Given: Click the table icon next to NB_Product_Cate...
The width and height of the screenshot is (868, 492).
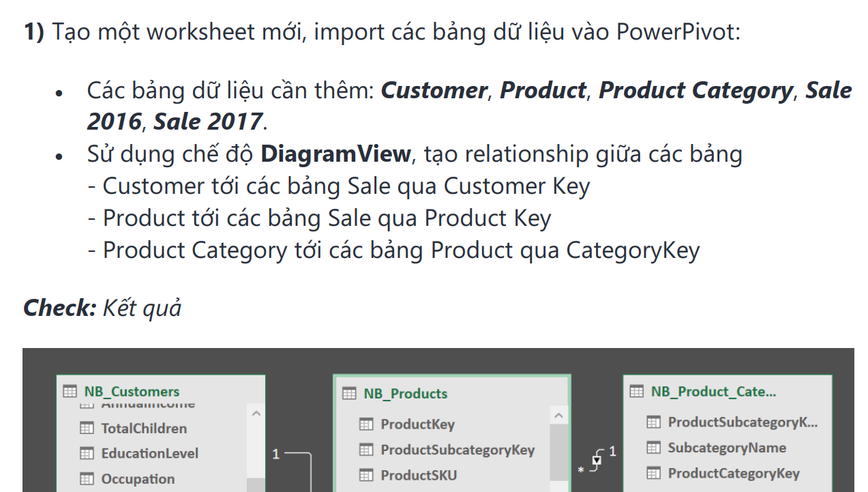Looking at the screenshot, I should click(636, 392).
